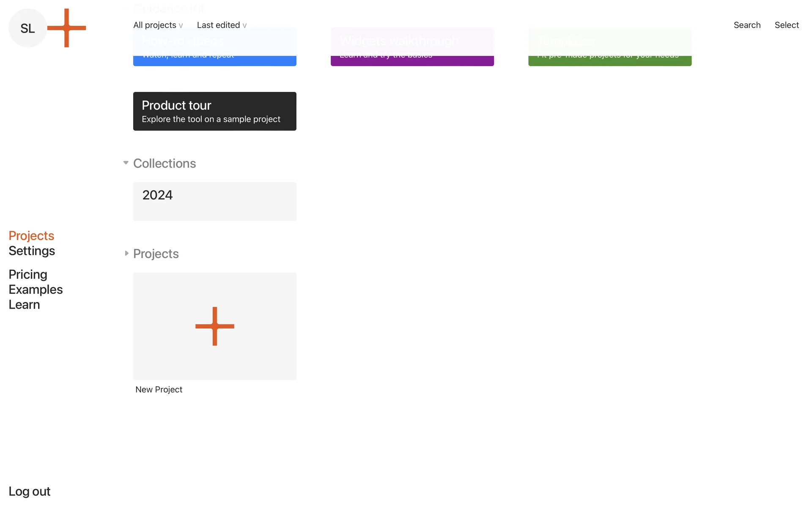This screenshot has width=812, height=508.
Task: Collapse the Collections section triangle
Action: [x=126, y=163]
